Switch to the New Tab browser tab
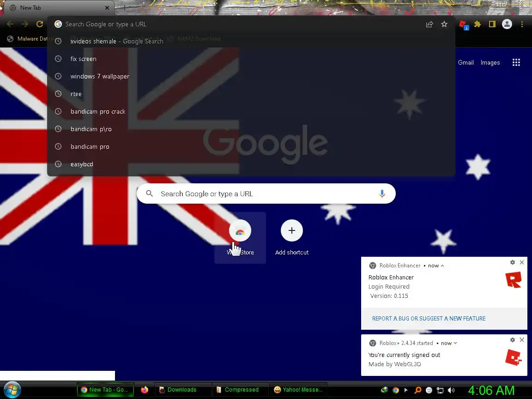 point(58,7)
